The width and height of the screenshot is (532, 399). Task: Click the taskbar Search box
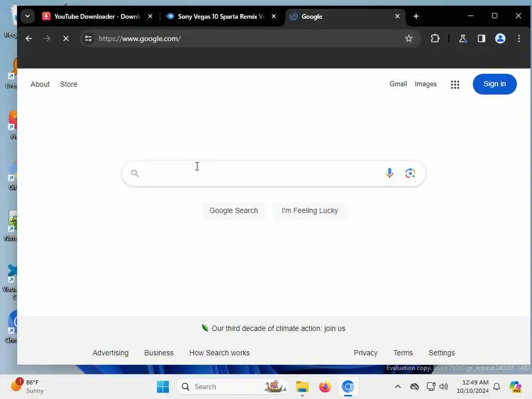click(x=233, y=387)
